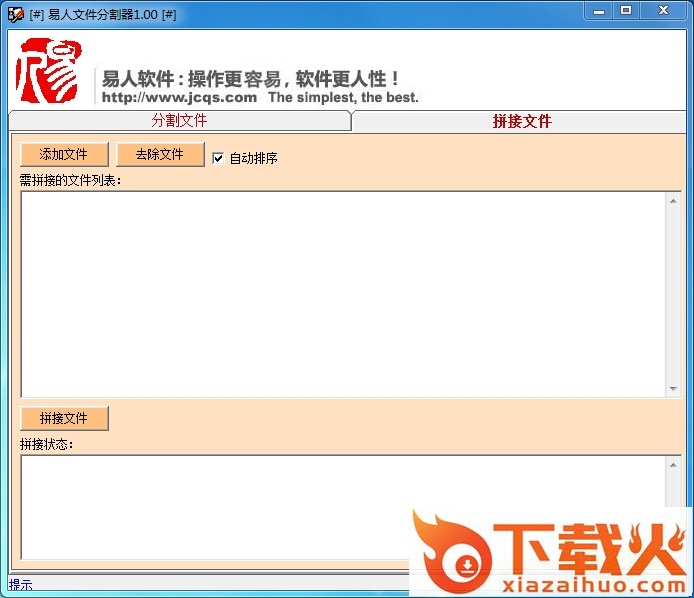This screenshot has height=598, width=694.
Task: Close the 易人文件分割器 window
Action: pyautogui.click(x=663, y=11)
